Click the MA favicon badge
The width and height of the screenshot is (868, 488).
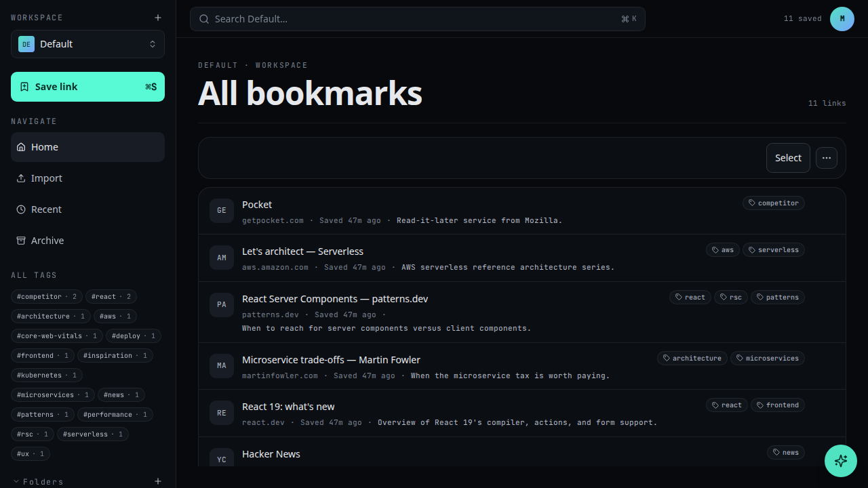point(222,366)
